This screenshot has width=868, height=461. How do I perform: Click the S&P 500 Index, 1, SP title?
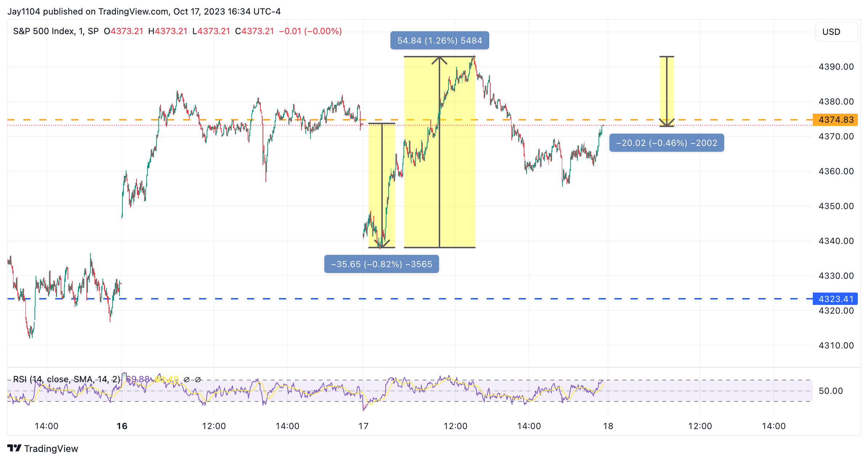click(x=56, y=31)
